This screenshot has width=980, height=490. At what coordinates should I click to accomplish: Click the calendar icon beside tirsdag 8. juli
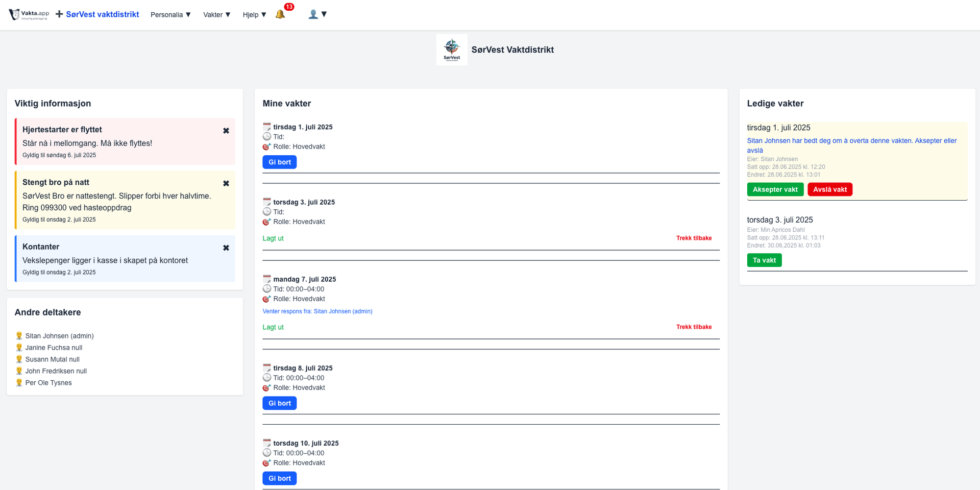click(x=266, y=367)
